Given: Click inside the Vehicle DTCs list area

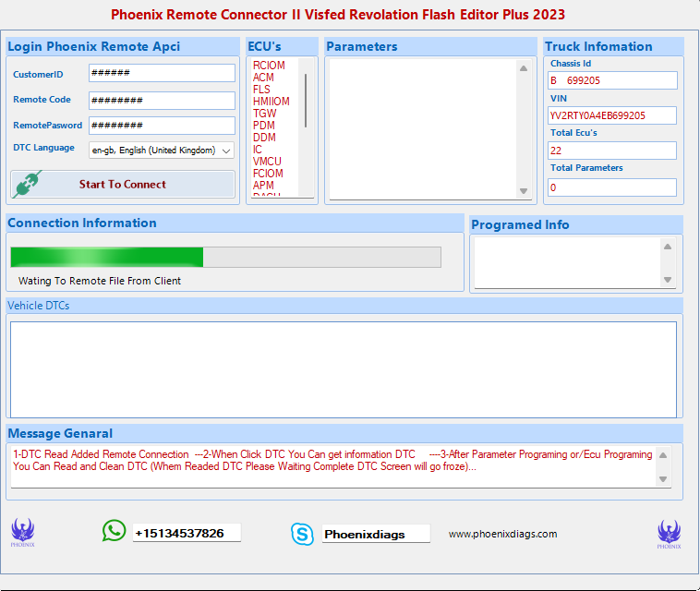Looking at the screenshot, I should (344, 369).
